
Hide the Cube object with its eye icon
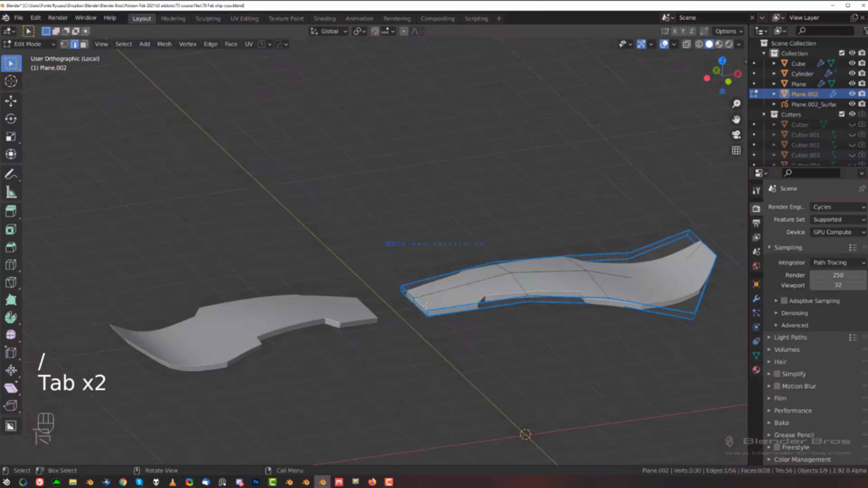pyautogui.click(x=852, y=63)
